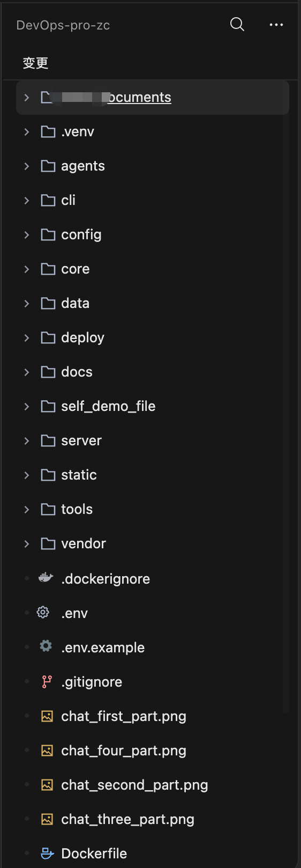Click the Docker whale icon for .dockerignore
This screenshot has width=301, height=868.
click(x=46, y=578)
